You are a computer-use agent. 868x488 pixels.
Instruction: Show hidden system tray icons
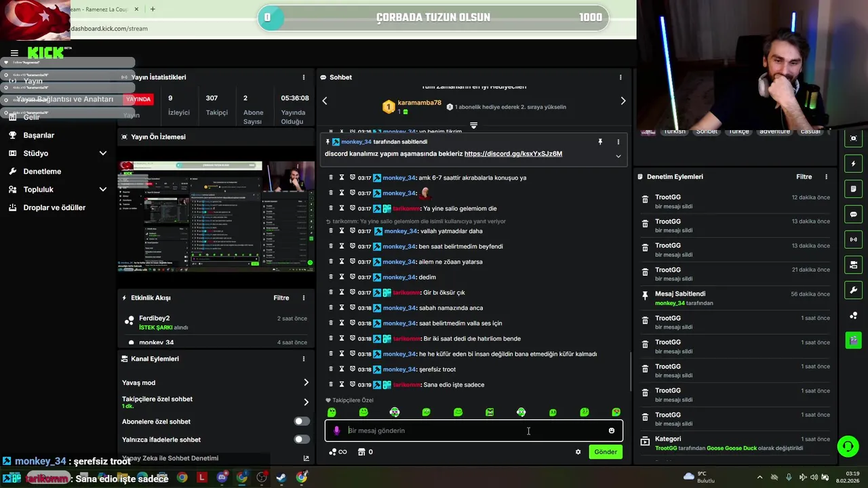pyautogui.click(x=759, y=477)
